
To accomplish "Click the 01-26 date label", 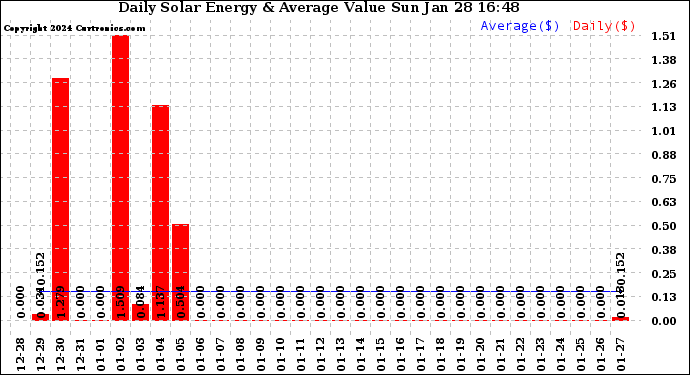I will [x=601, y=354].
